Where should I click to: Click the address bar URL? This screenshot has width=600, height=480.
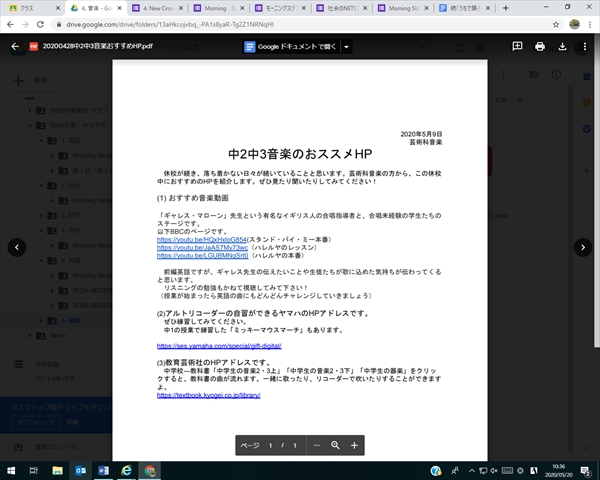(x=170, y=24)
